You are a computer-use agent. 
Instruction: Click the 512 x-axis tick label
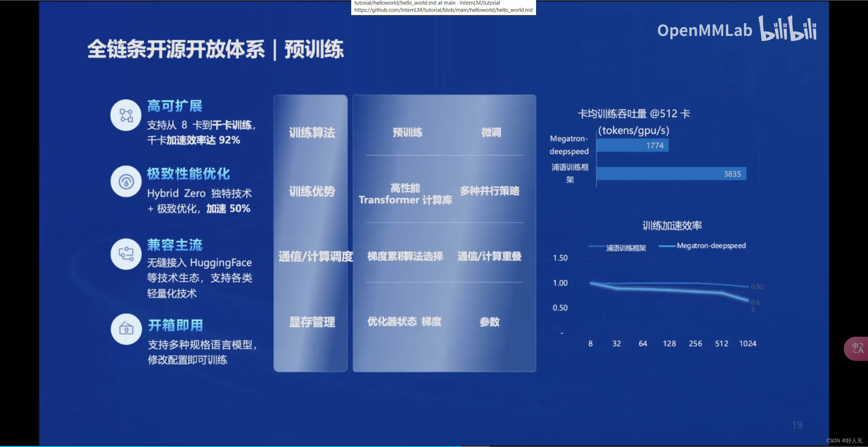pyautogui.click(x=722, y=343)
